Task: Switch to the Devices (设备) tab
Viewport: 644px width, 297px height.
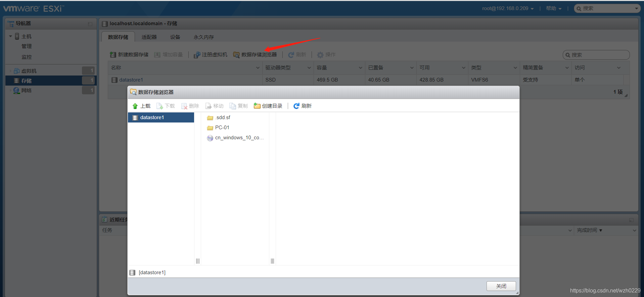Action: click(175, 37)
